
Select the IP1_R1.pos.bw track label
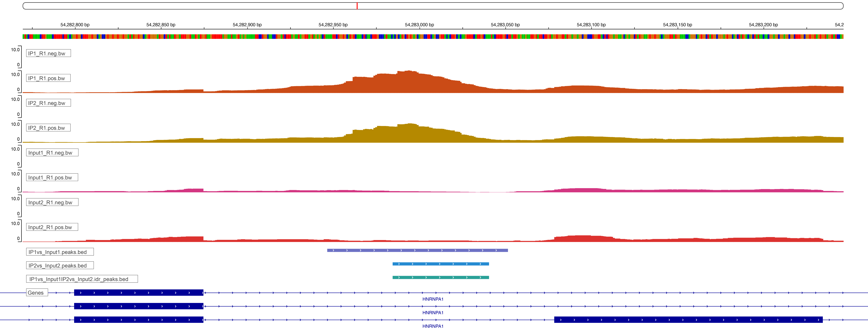pyautogui.click(x=48, y=78)
